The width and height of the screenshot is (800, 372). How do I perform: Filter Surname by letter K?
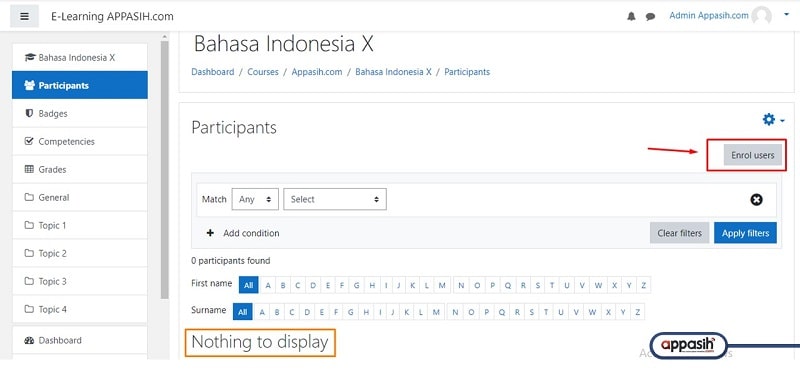pos(407,312)
